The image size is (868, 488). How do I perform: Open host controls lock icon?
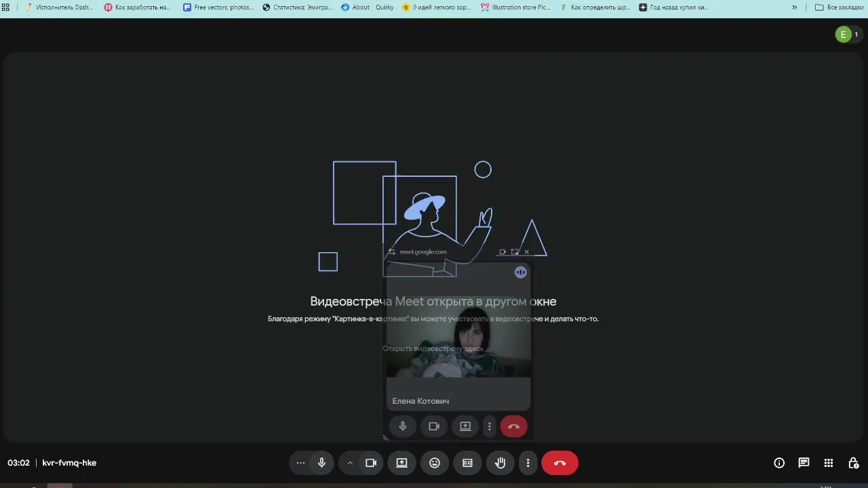tap(853, 463)
